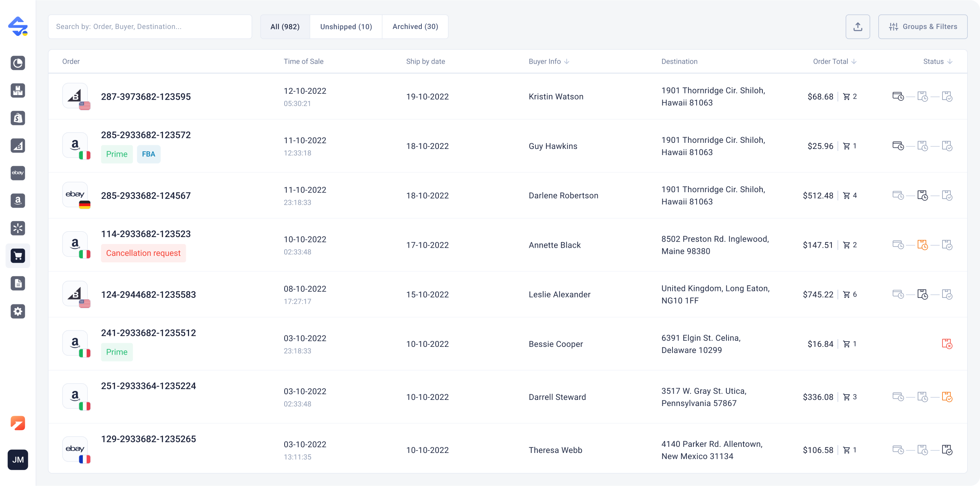Click the order search field

150,27
